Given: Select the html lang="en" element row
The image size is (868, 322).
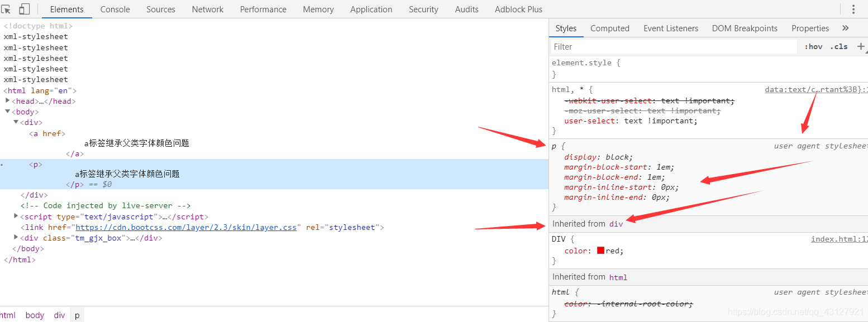Looking at the screenshot, I should tap(40, 90).
